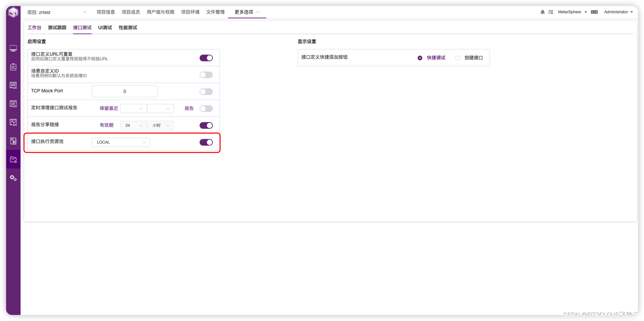644x321 pixels.
Task: Switch to the UI测试 tab
Action: [x=104, y=27]
